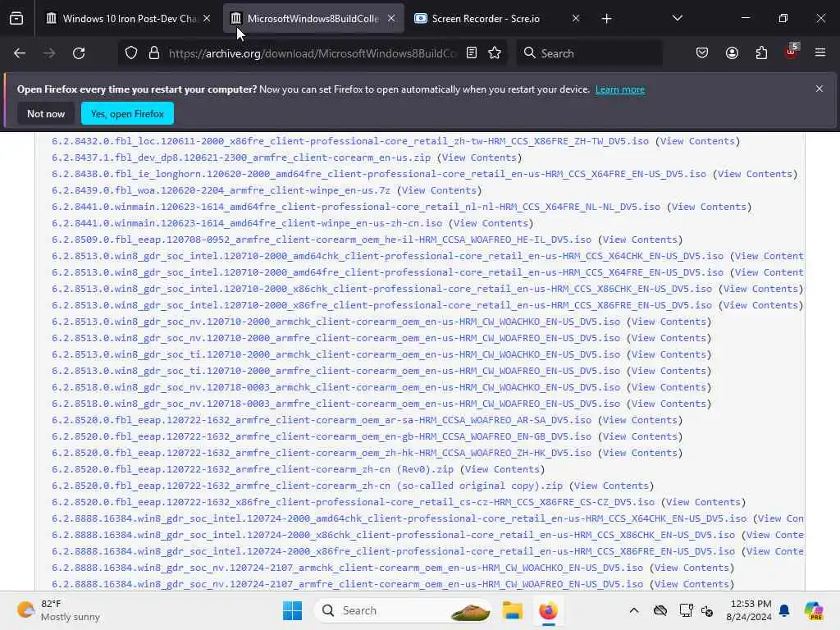Close the Screen Recorder - Scre.io tab
This screenshot has height=630, width=840.
coord(576,19)
